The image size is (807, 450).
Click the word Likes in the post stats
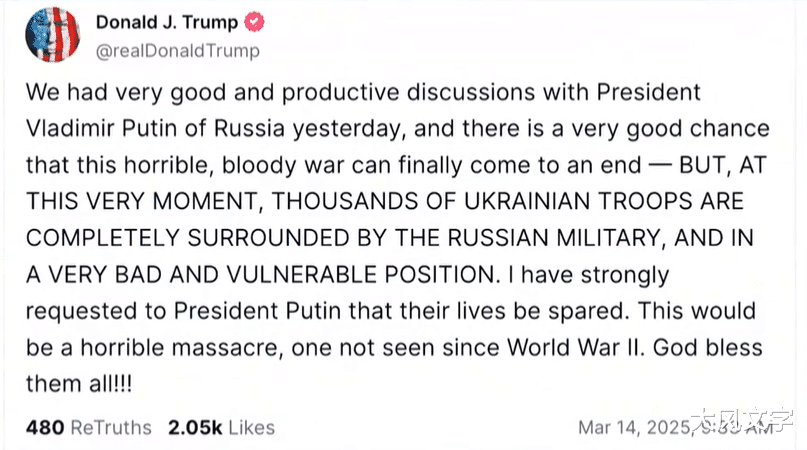click(250, 427)
